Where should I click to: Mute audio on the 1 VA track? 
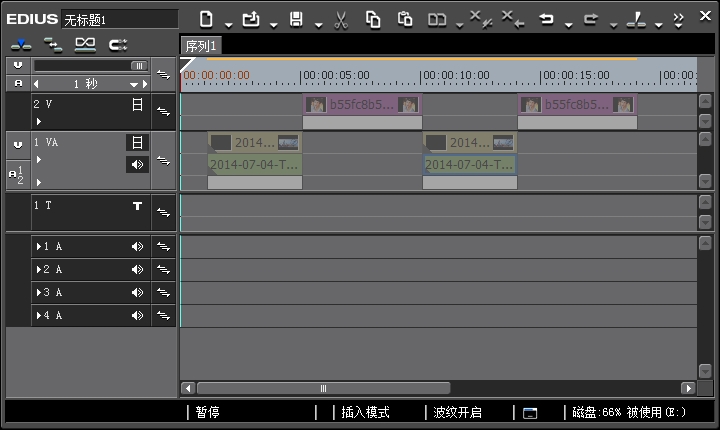point(137,164)
